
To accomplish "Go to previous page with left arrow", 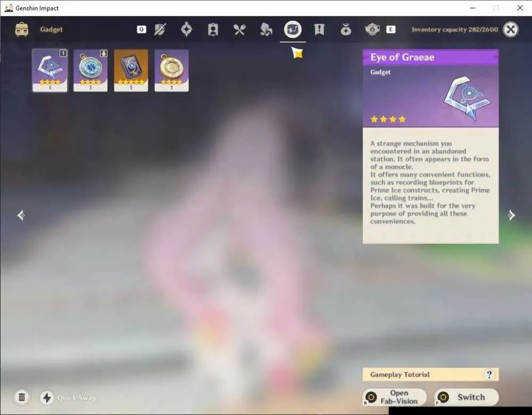I will tap(21, 215).
